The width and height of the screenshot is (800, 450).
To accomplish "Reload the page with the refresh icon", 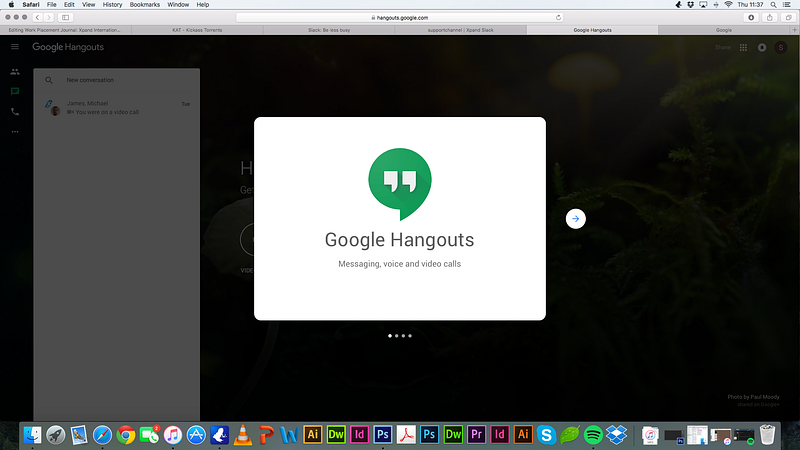I will pyautogui.click(x=558, y=17).
